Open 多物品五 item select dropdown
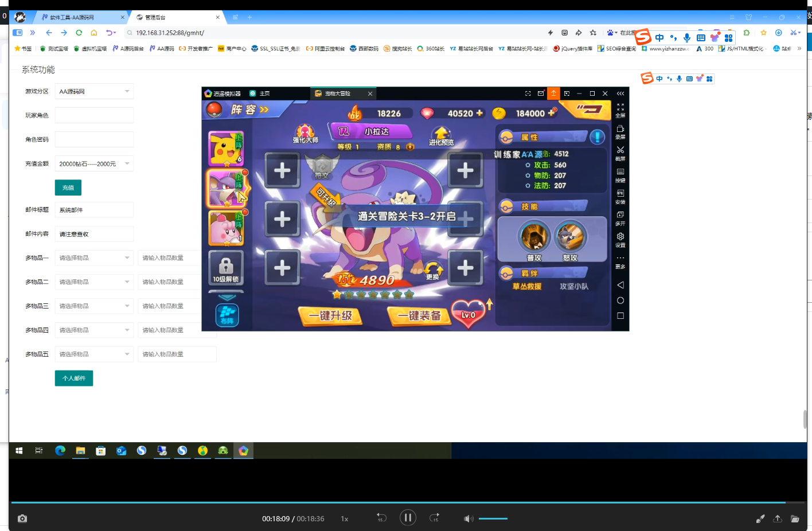 click(94, 354)
